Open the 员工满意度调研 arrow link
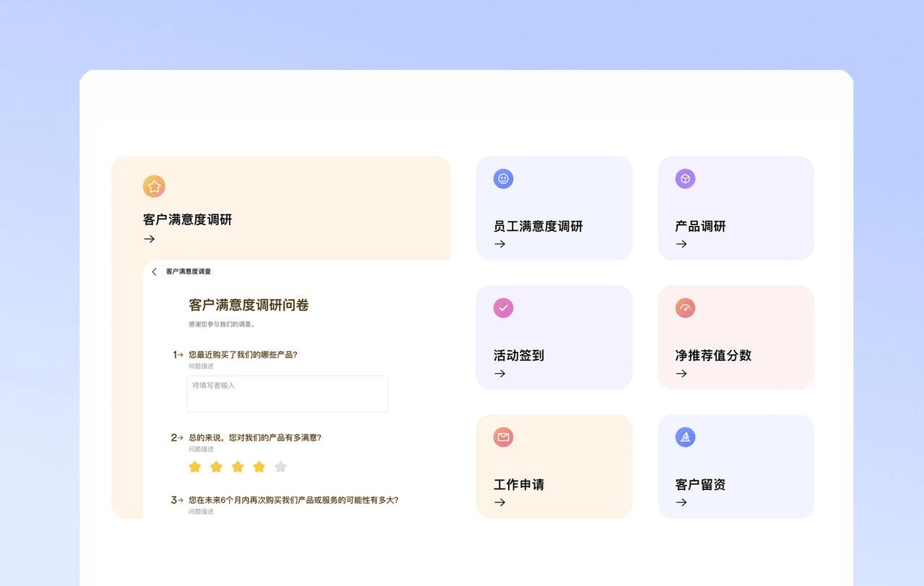The image size is (924, 586). (500, 244)
